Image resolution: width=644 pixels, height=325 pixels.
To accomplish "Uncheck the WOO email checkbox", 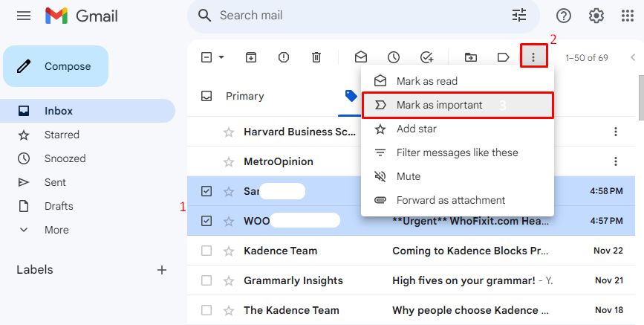I will pyautogui.click(x=206, y=221).
